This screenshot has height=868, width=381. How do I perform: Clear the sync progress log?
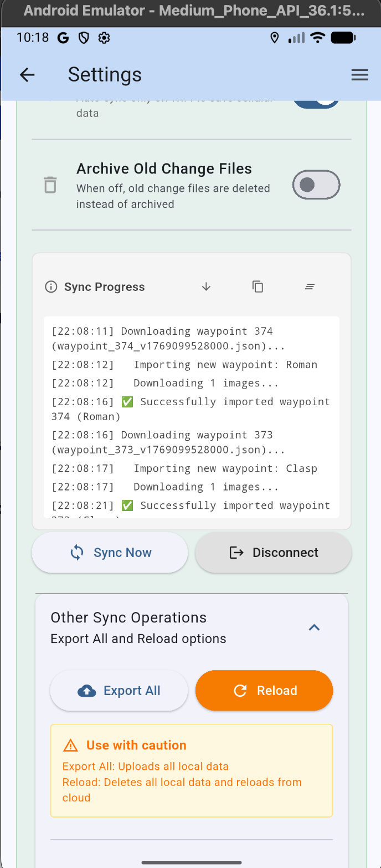310,287
